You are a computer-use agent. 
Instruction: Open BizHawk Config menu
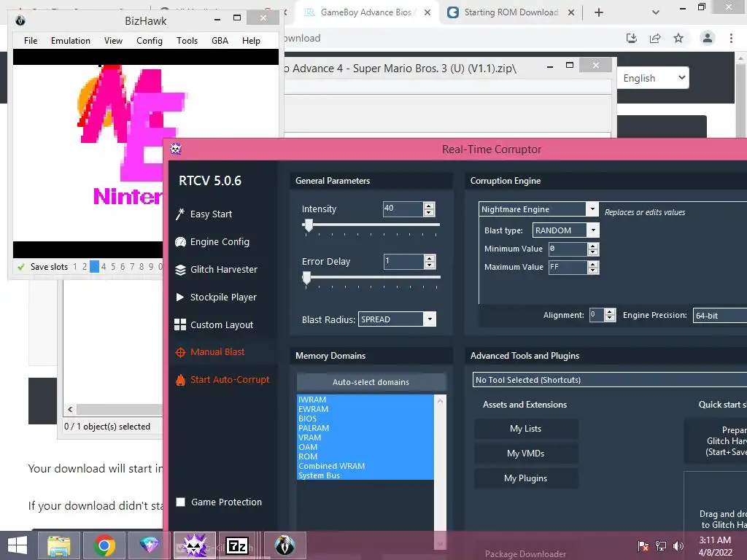(149, 41)
